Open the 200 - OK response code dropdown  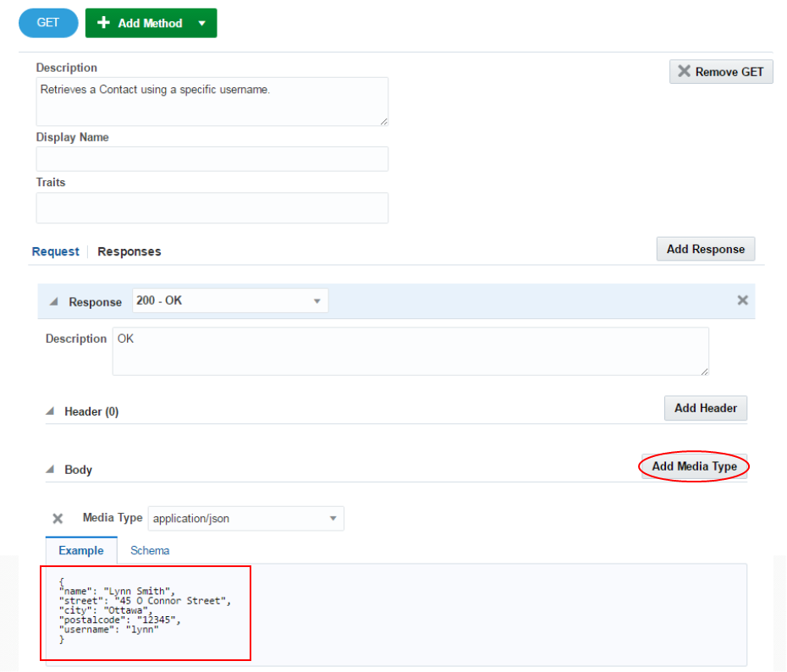pyautogui.click(x=230, y=300)
